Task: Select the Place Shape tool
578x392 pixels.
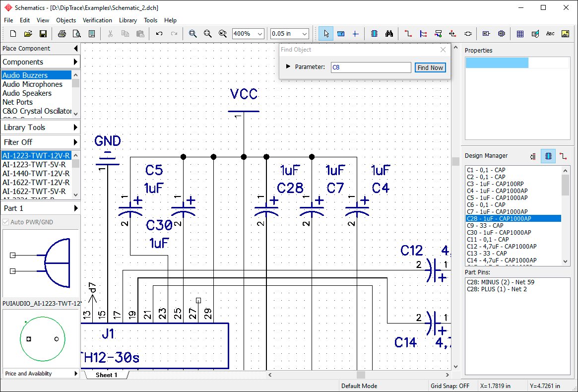Action: (x=535, y=34)
